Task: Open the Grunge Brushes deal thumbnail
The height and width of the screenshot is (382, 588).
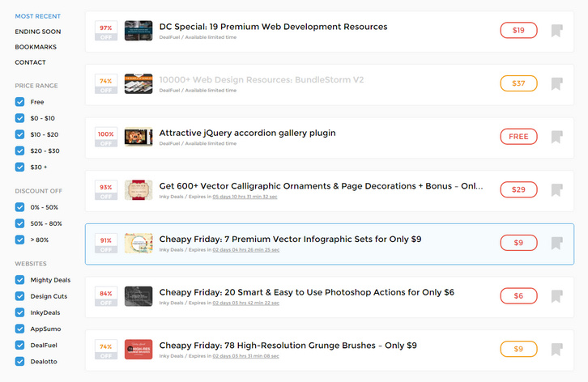Action: [138, 349]
